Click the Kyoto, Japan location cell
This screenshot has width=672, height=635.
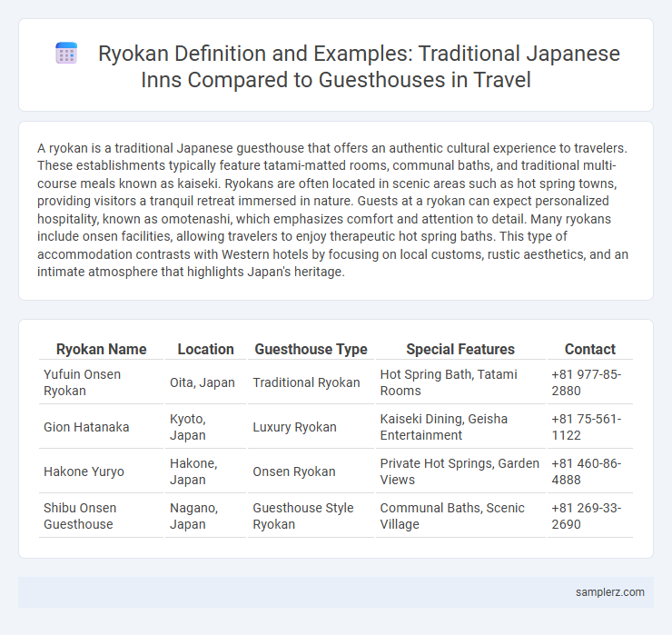click(206, 427)
